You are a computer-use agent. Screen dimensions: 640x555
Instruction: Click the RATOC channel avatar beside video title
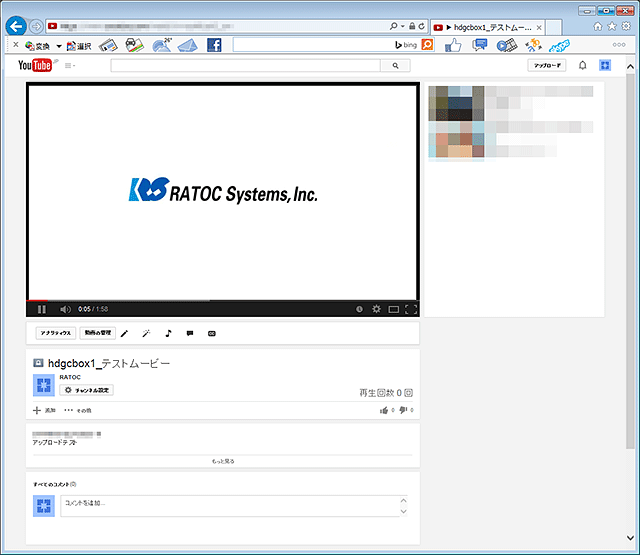coord(44,385)
